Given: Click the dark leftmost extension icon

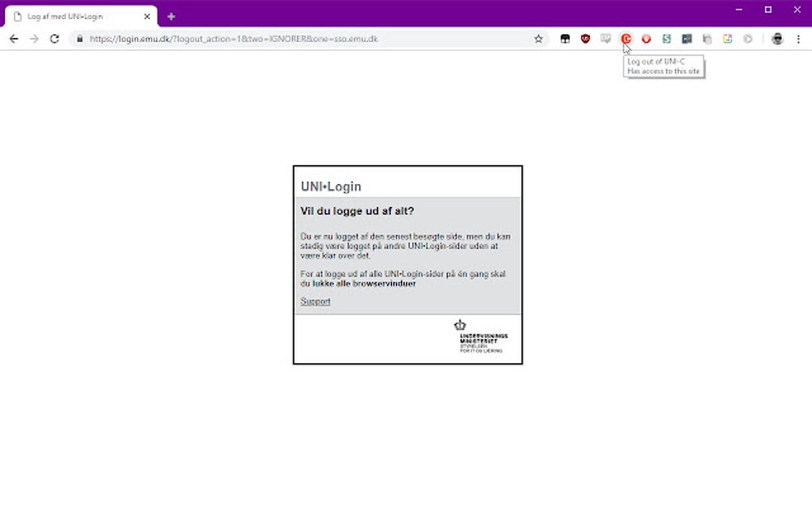Looking at the screenshot, I should point(565,38).
